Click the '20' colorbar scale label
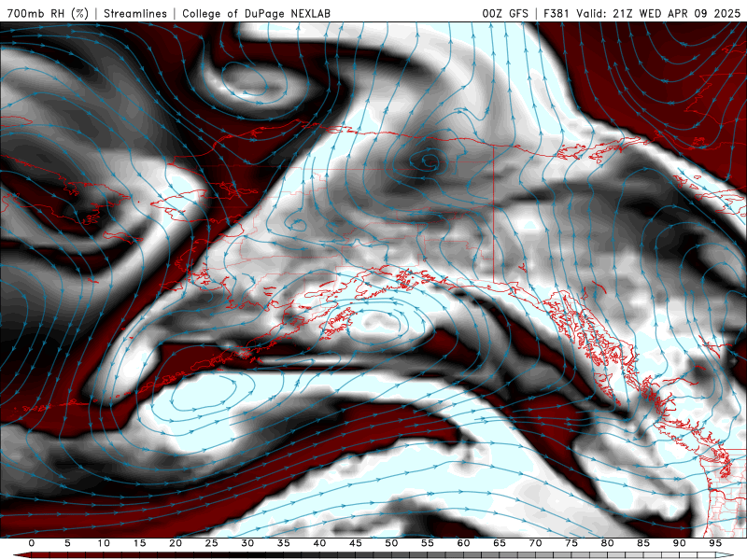The image size is (747, 560). (176, 543)
